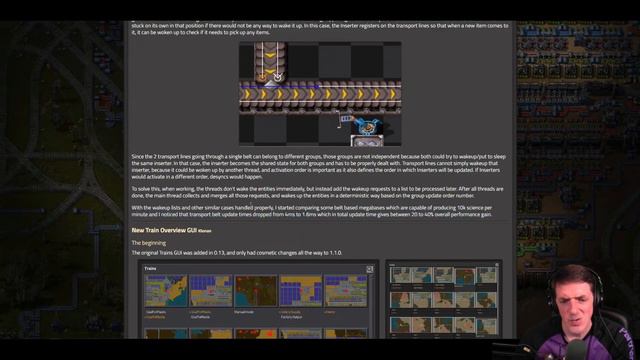Click sentence 'The original Trains GUI was added in 0.13'
The width and height of the screenshot is (640, 360).
coord(237,253)
